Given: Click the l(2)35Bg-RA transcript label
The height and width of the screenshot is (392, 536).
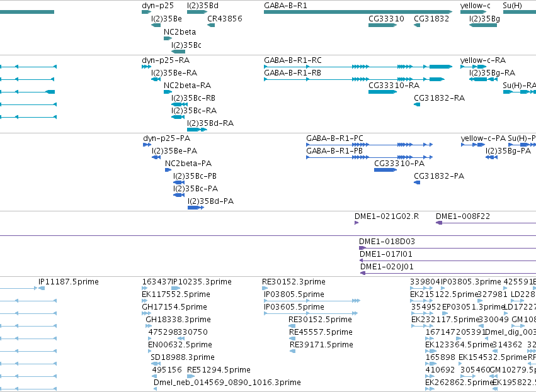Looking at the screenshot, I should [x=492, y=73].
